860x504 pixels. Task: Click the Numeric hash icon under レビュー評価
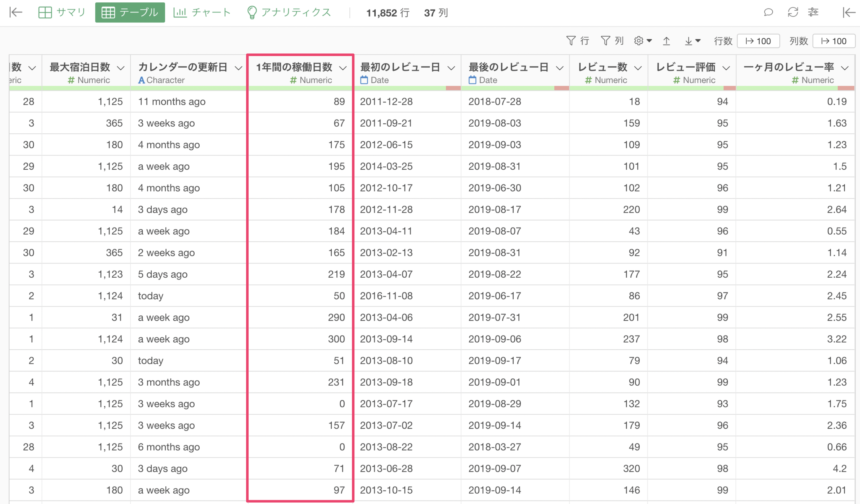676,80
